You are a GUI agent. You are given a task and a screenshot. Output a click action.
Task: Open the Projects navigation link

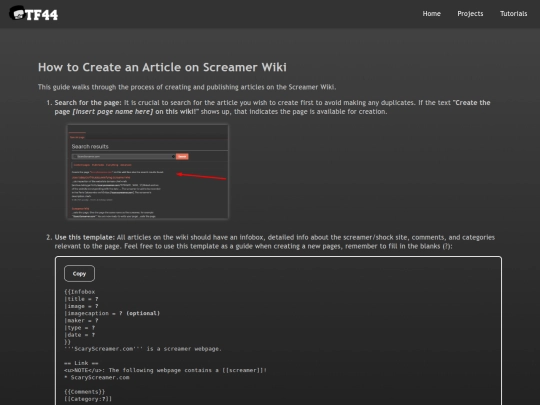pos(470,14)
